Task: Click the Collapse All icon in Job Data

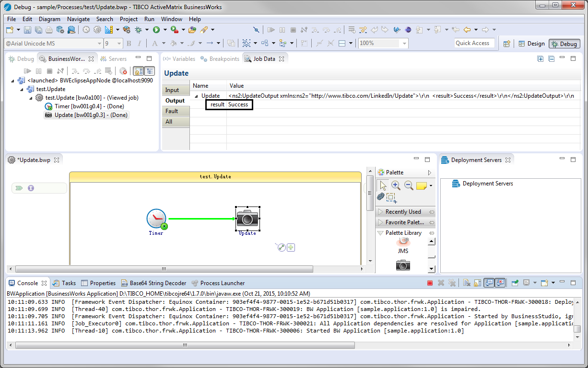Action: (552, 59)
